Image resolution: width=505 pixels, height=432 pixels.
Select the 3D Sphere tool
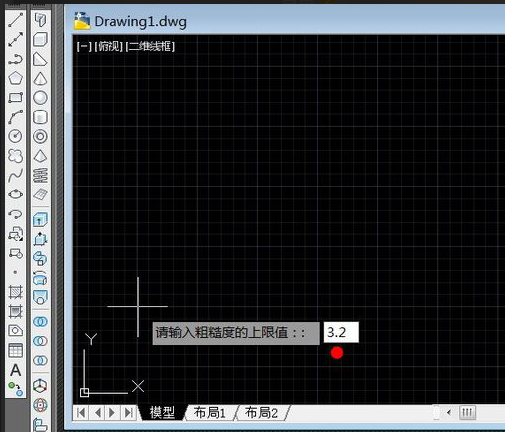[x=40, y=98]
